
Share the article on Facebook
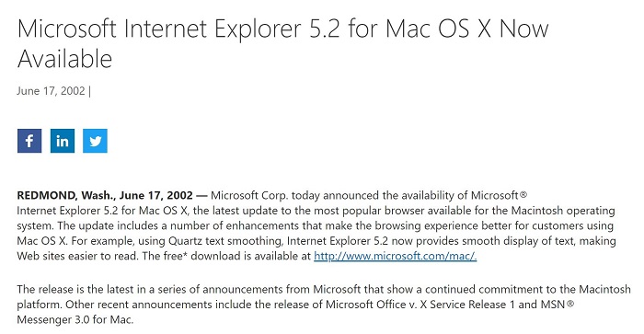tap(29, 141)
